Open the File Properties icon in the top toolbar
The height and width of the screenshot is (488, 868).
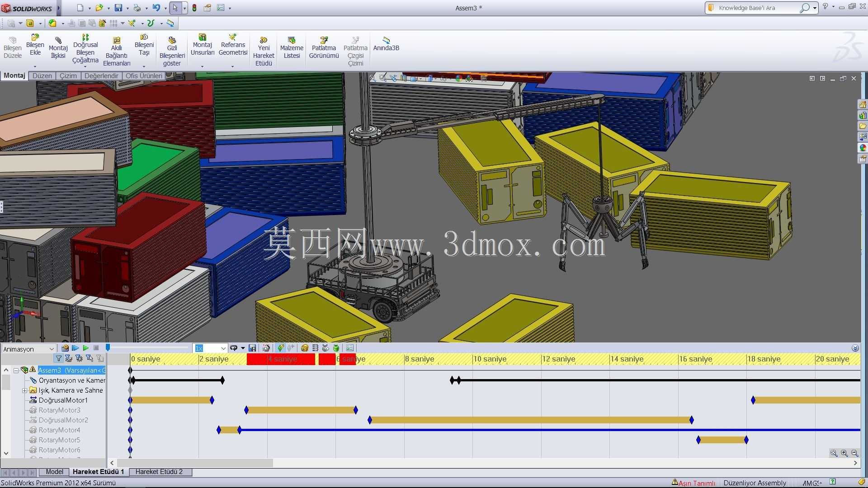click(208, 8)
